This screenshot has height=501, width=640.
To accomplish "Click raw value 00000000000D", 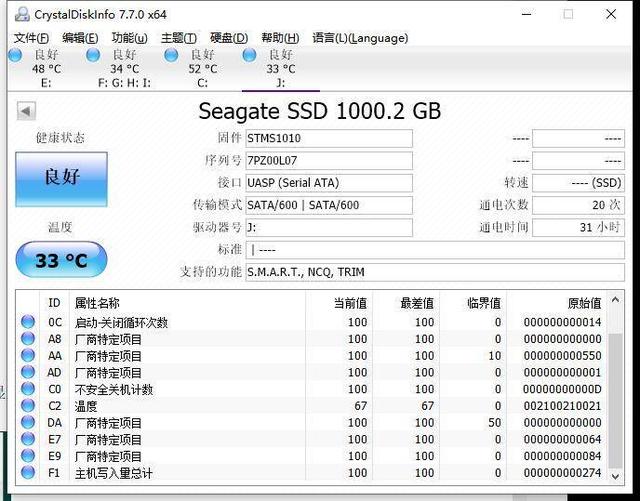I will [x=562, y=389].
